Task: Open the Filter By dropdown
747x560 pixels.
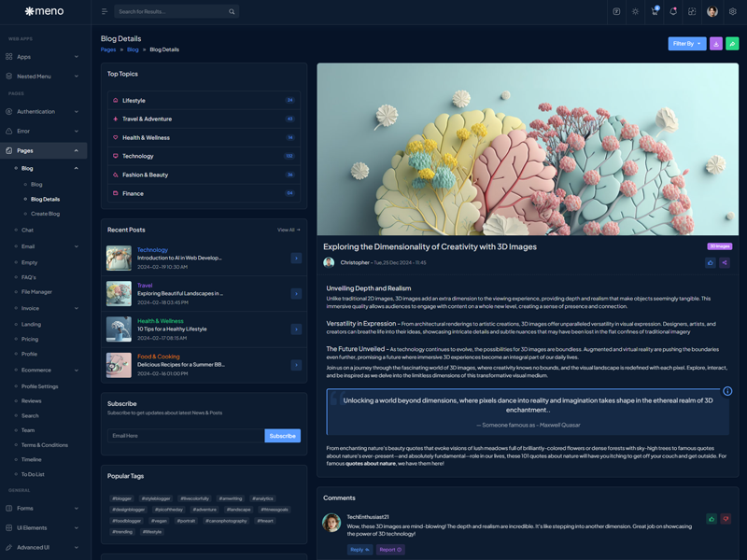Action: 686,44
